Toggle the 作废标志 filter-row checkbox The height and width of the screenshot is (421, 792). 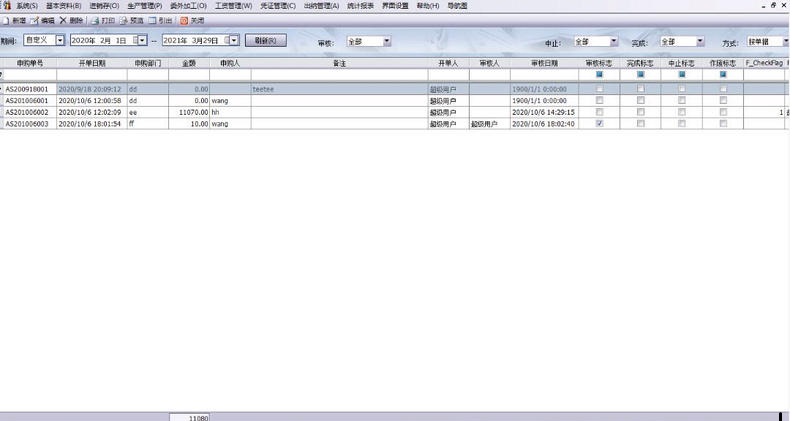coord(723,74)
